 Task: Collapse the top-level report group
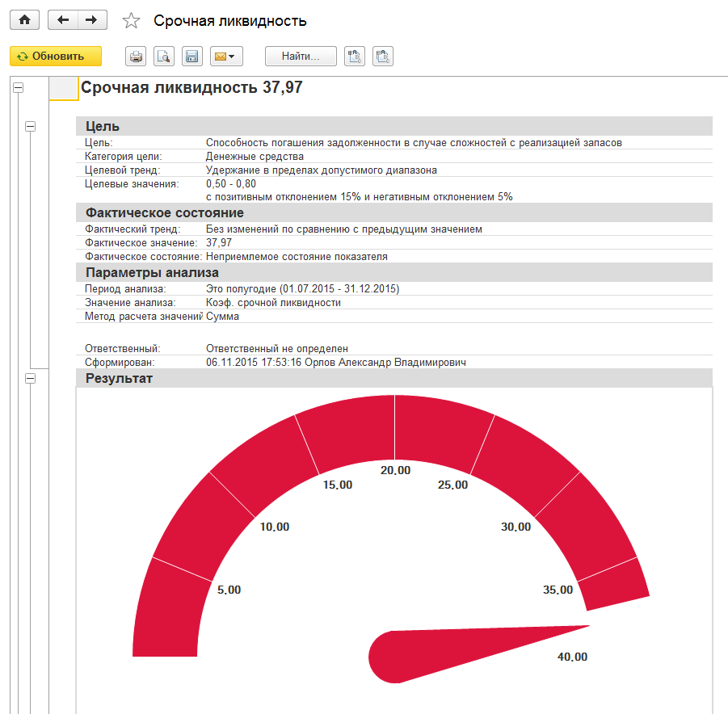tap(18, 88)
